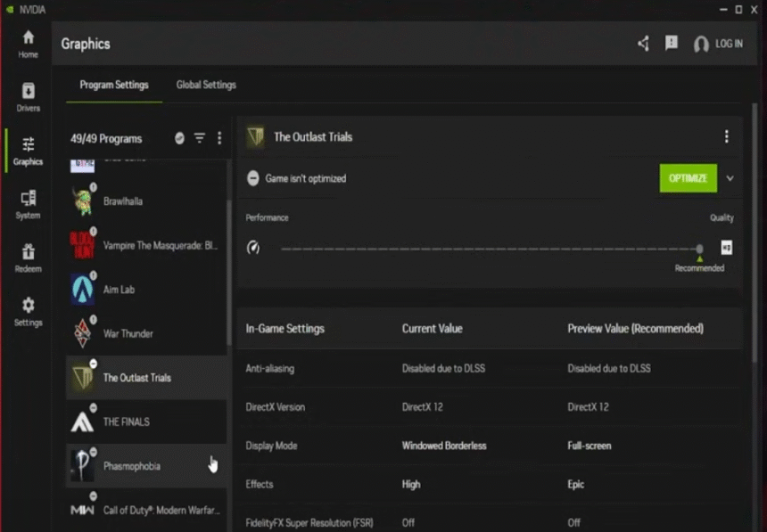The image size is (767, 532).
Task: Click the Optimize button
Action: 688,178
